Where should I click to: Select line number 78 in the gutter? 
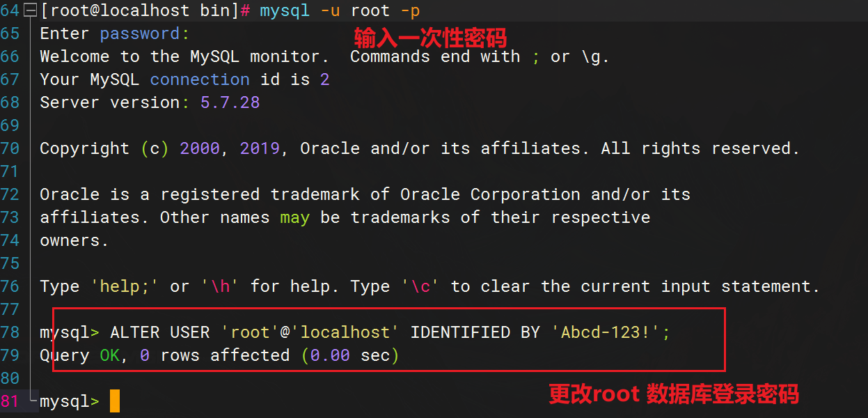click(x=10, y=332)
